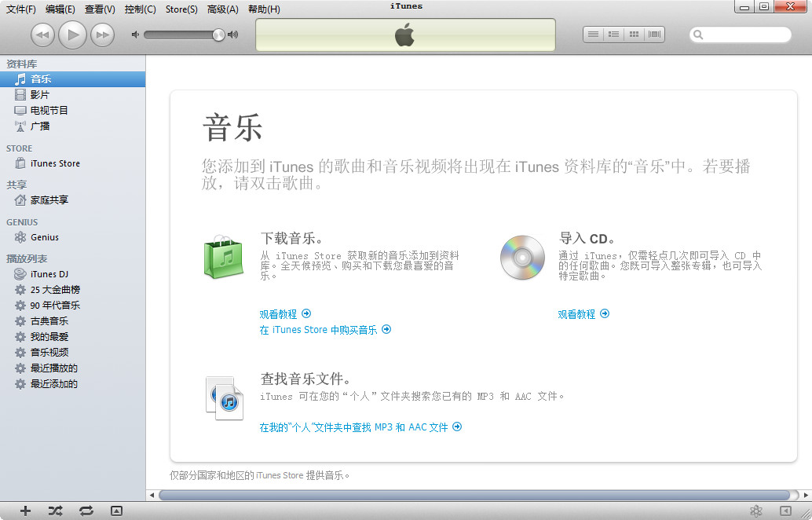Click the search field
Screen dimensions: 812x520
coord(741,35)
